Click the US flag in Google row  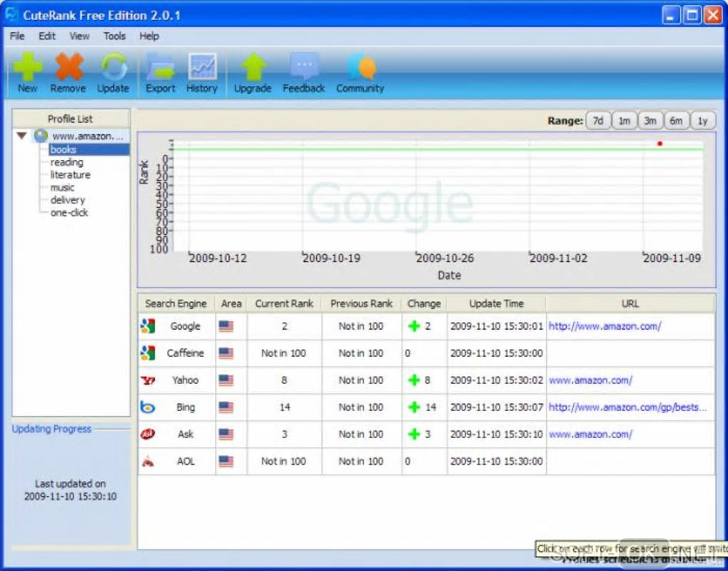(x=226, y=326)
